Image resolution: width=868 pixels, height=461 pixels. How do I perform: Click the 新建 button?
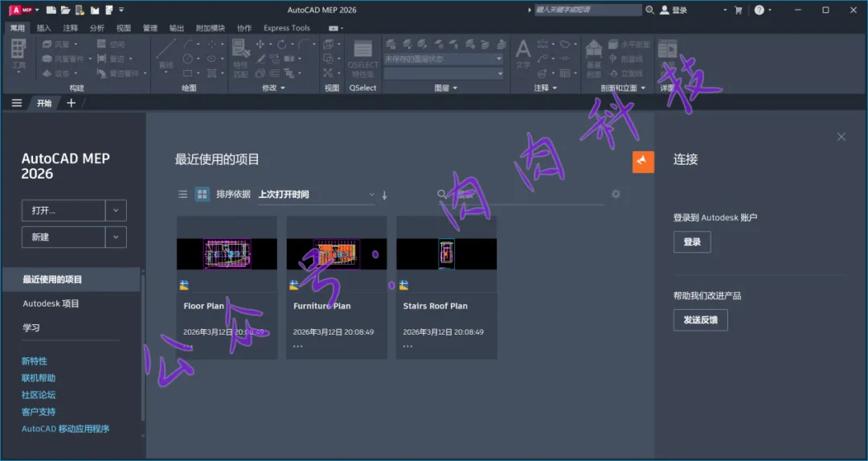tap(63, 237)
